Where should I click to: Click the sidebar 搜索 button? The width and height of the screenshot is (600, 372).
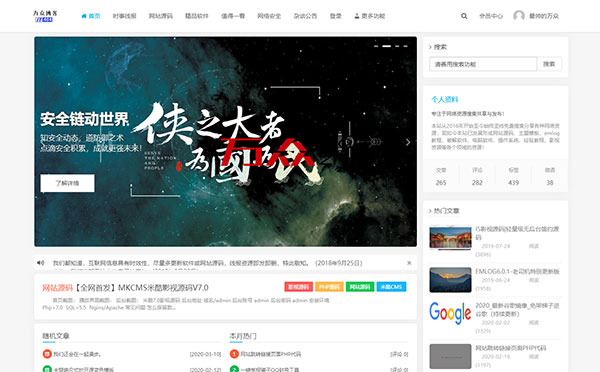click(549, 64)
